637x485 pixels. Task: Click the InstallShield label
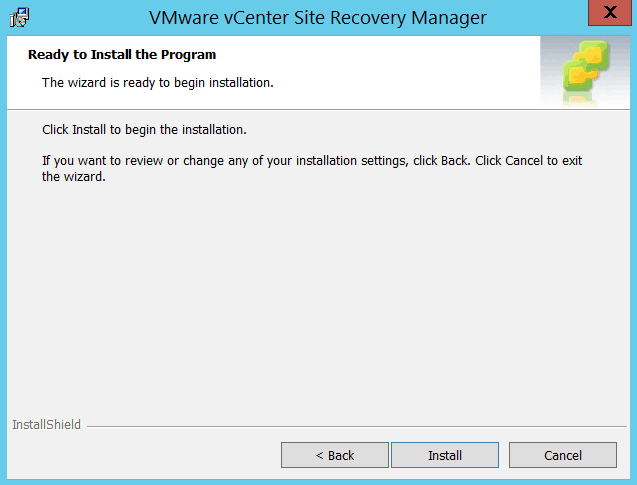point(46,425)
